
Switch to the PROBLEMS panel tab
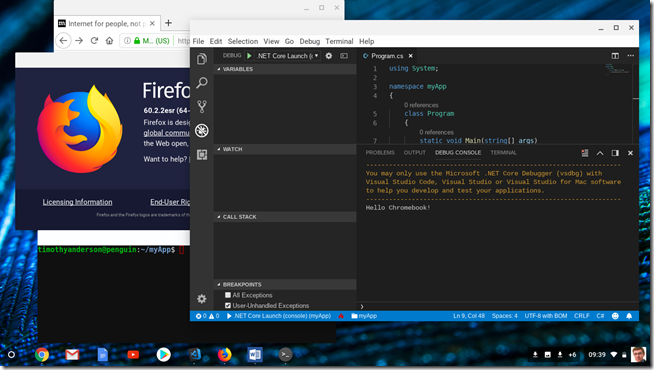coord(380,153)
